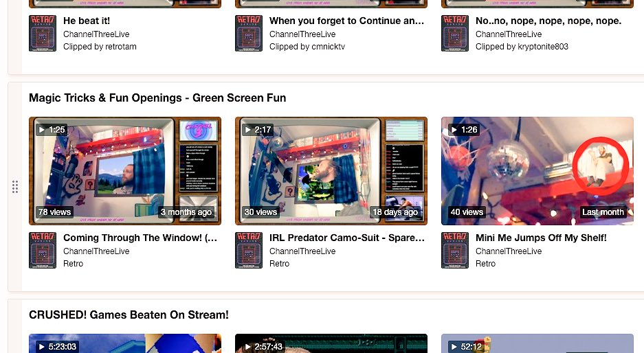This screenshot has height=353, width=644.
Task: Open 'IRL Predator Camo-Suit - Spare...' title
Action: (347, 238)
